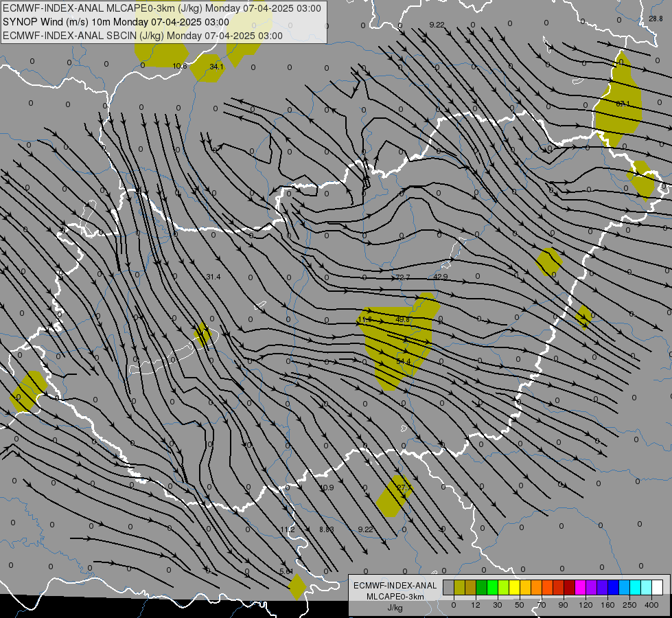Viewport: 672px width, 618px height.
Task: Click legend label ECMWF-INDEX-ANAL
Action: point(395,586)
